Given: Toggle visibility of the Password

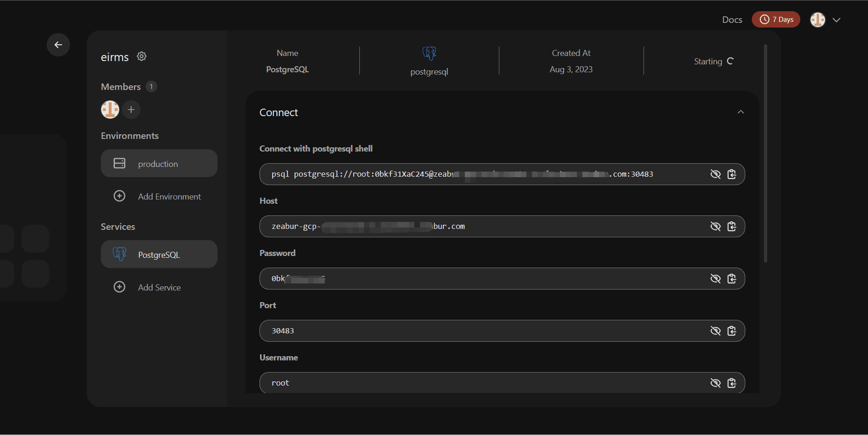Looking at the screenshot, I should pyautogui.click(x=715, y=279).
